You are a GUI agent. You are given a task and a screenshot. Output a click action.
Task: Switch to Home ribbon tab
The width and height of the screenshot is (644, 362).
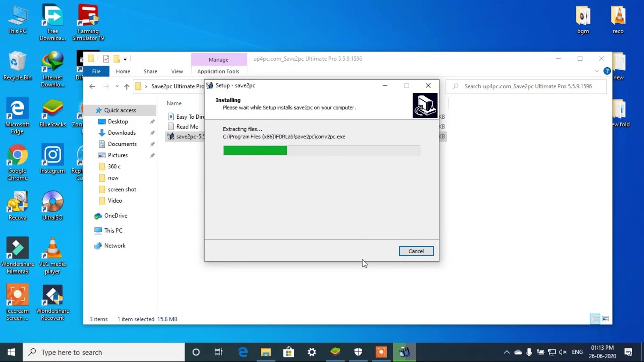pos(123,71)
